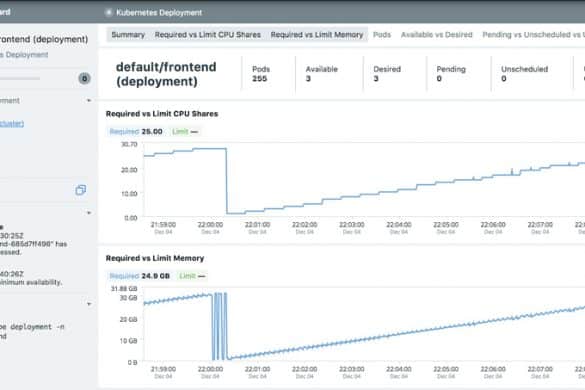
Task: Click the Kubernetes Deployment header title
Action: coord(159,12)
